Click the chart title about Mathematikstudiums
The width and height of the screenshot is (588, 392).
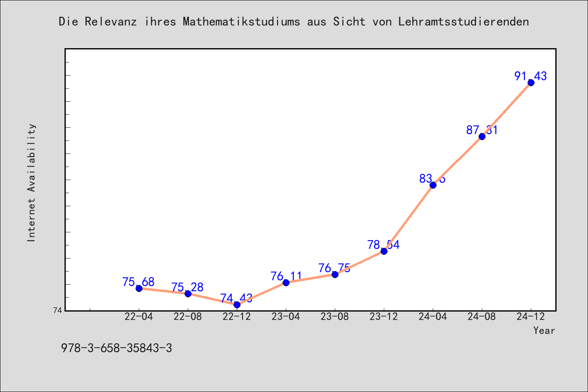(x=294, y=22)
